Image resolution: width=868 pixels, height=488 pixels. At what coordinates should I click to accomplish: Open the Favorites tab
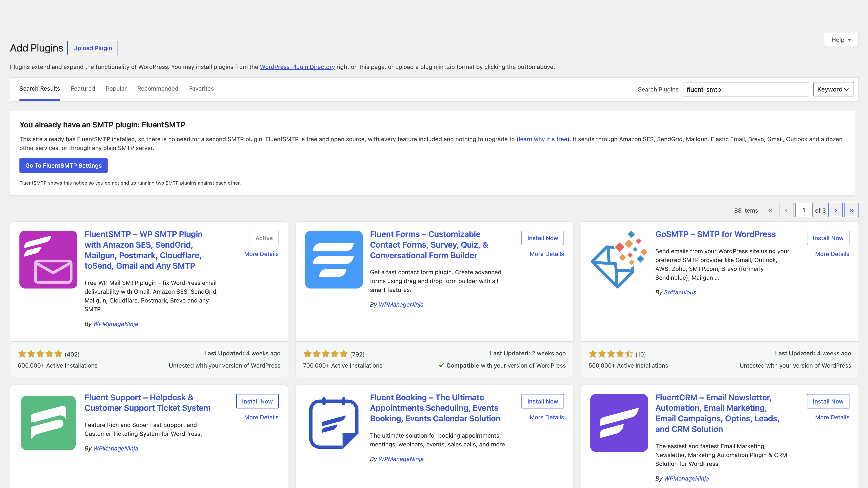click(201, 89)
